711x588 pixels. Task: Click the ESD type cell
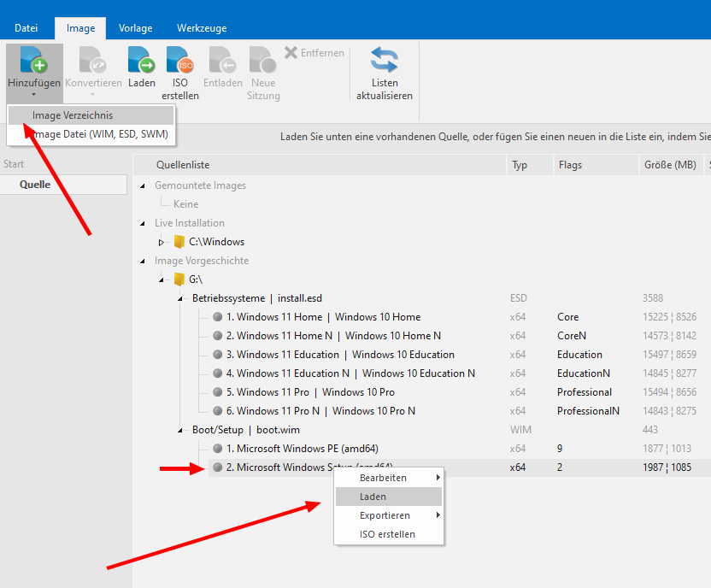click(518, 298)
